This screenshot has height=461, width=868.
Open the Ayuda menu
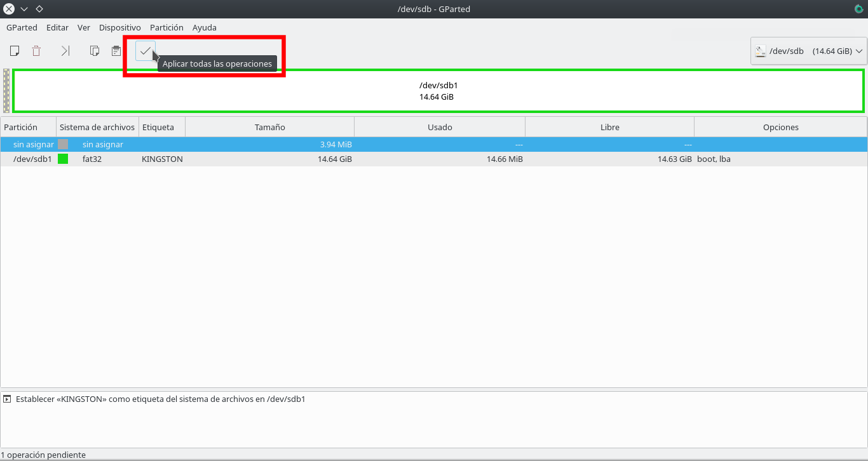pyautogui.click(x=205, y=27)
